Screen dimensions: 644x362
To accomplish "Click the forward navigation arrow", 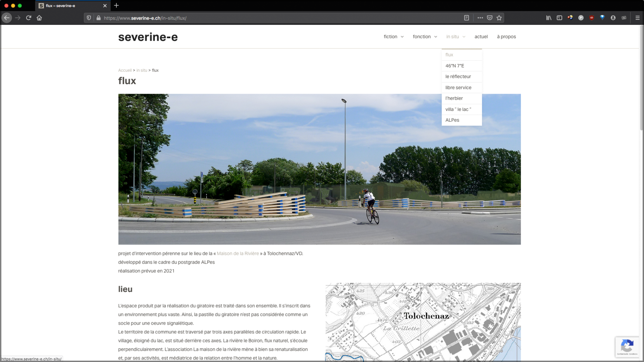I will [x=18, y=18].
